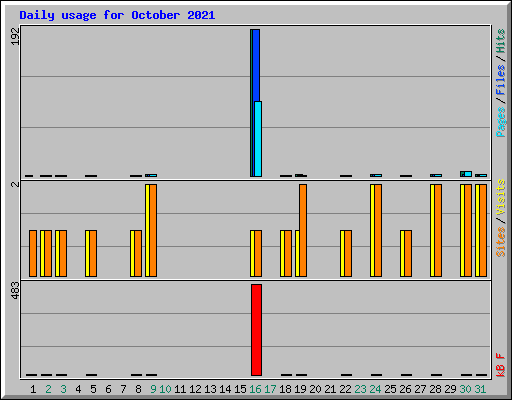Viewport: 512px width, 400px height.
Task: Click green day label 2 on the x-axis
Action: point(48,389)
